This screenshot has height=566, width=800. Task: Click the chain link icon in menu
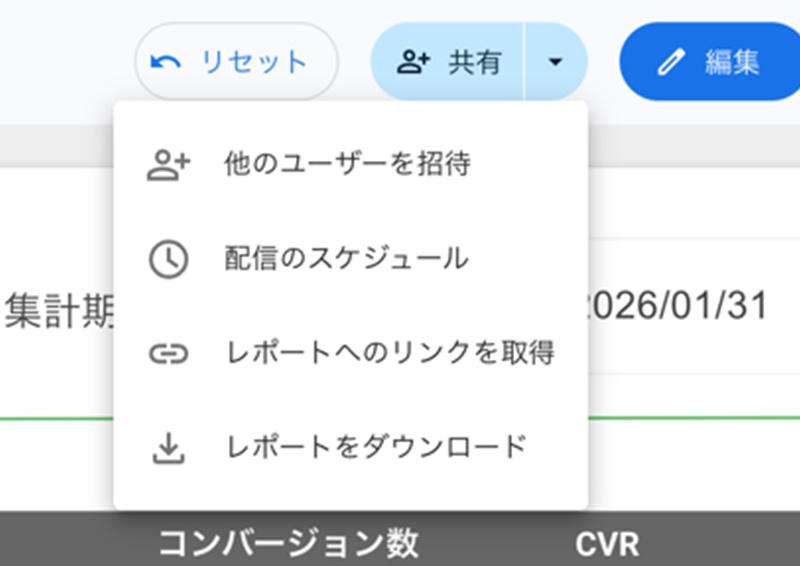pyautogui.click(x=168, y=353)
